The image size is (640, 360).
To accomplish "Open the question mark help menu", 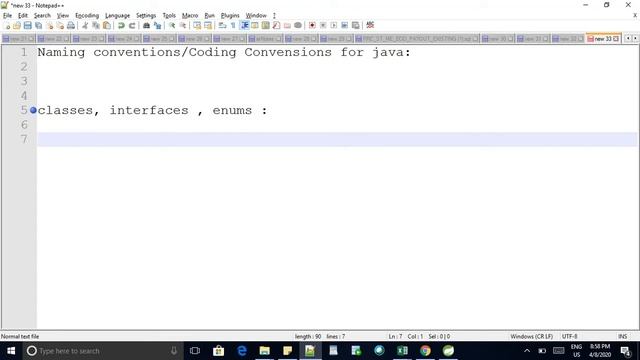I will pos(274,16).
